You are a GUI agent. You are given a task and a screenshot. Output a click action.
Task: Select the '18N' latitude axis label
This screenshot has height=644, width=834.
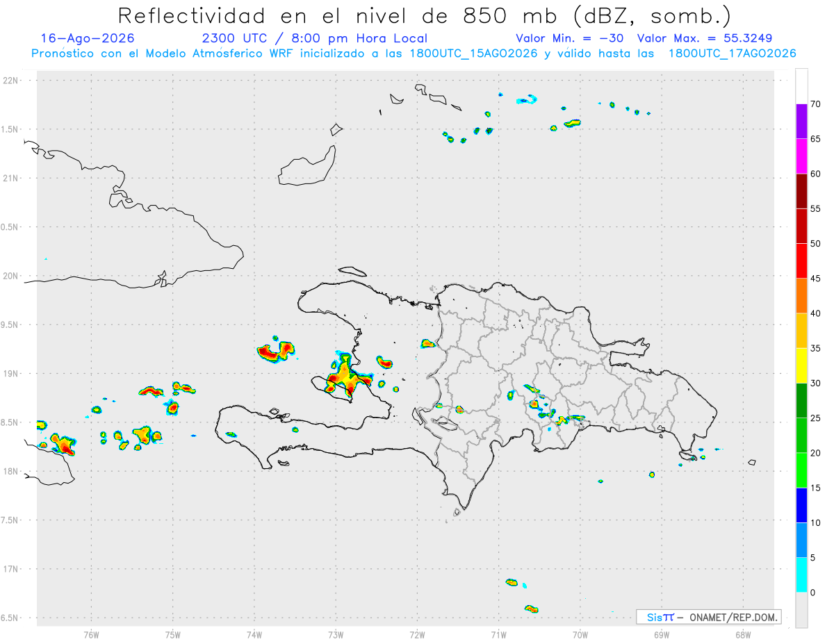coord(12,472)
